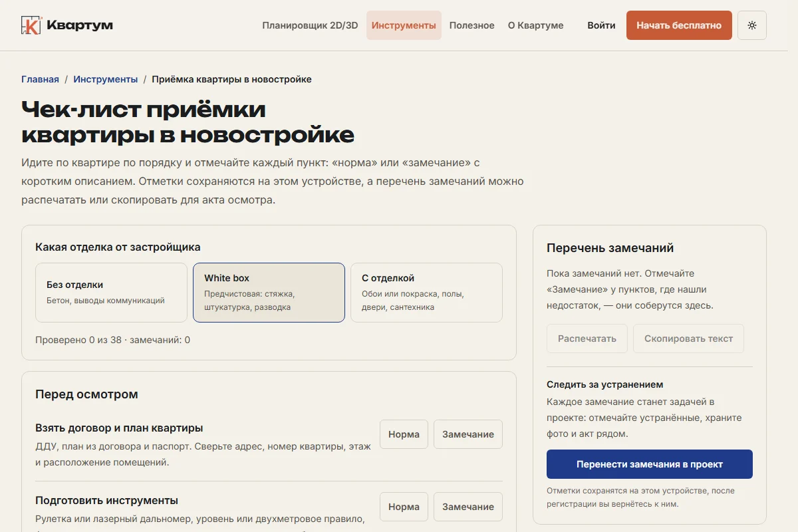Click the Чек-лист приёмки квартиры main title
Screen dimensions: 798x532
[x=188, y=122]
